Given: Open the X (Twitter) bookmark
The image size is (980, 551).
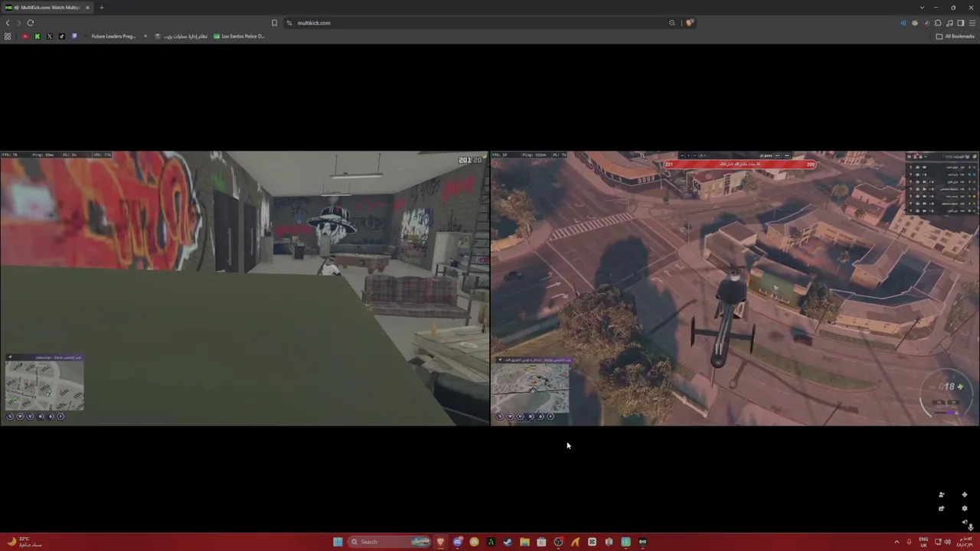Looking at the screenshot, I should pos(50,36).
